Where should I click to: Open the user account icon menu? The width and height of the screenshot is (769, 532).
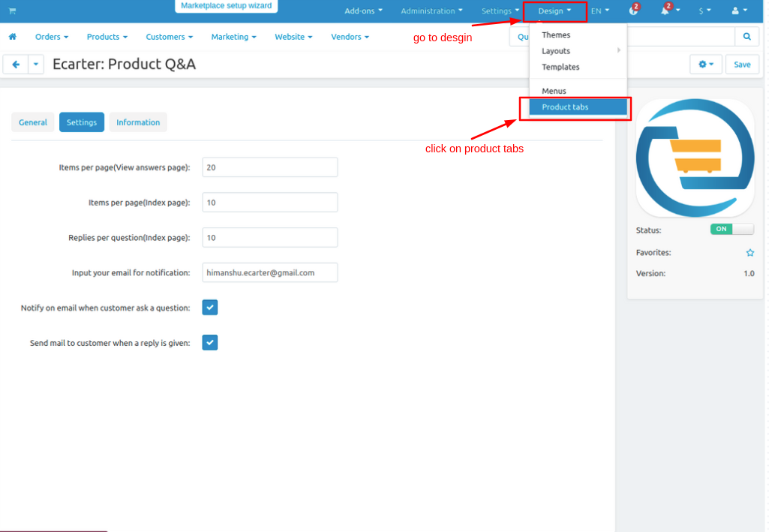[x=739, y=11]
